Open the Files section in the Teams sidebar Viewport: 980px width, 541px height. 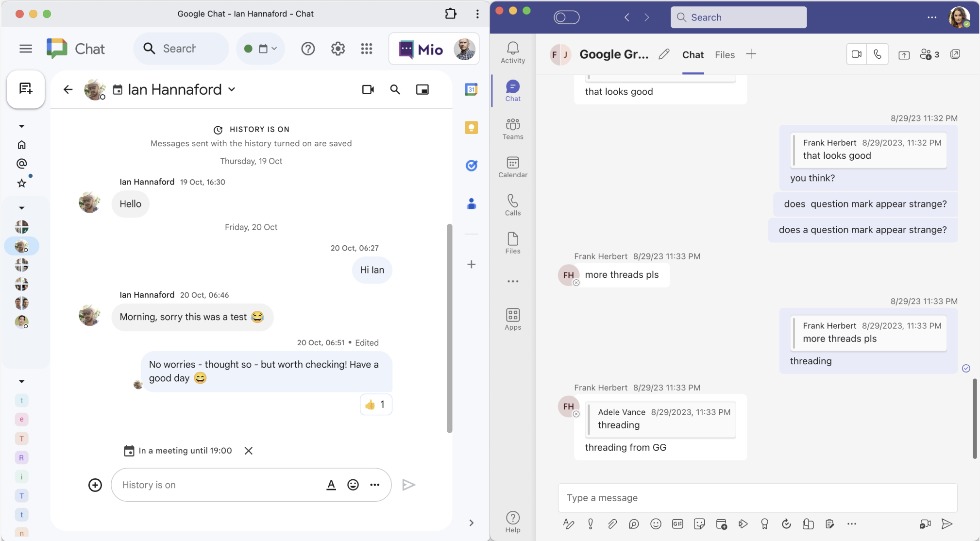pos(512,242)
